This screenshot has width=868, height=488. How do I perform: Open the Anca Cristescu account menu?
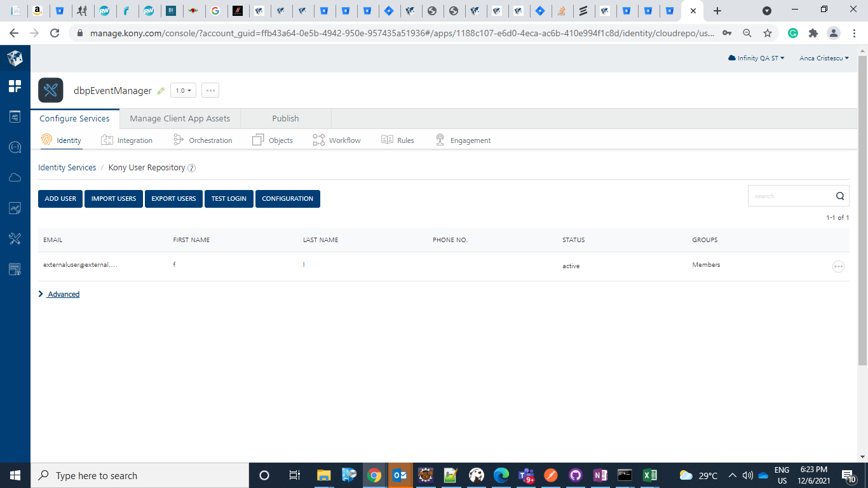(x=824, y=58)
